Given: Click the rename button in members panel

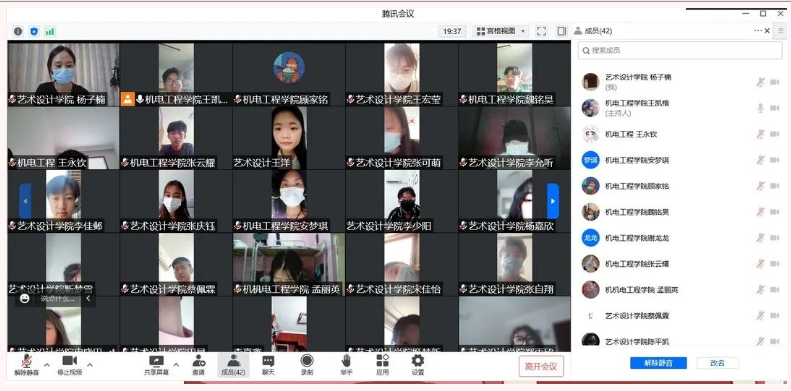Looking at the screenshot, I should [717, 363].
